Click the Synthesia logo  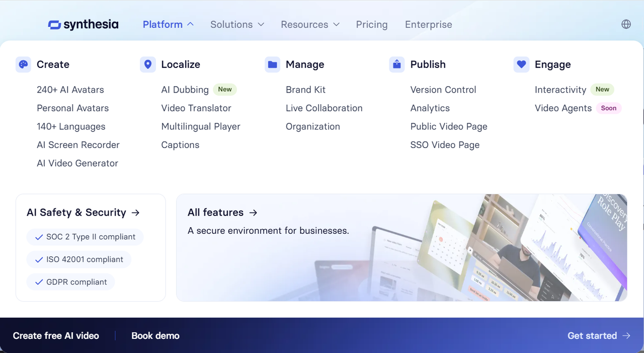(x=84, y=25)
